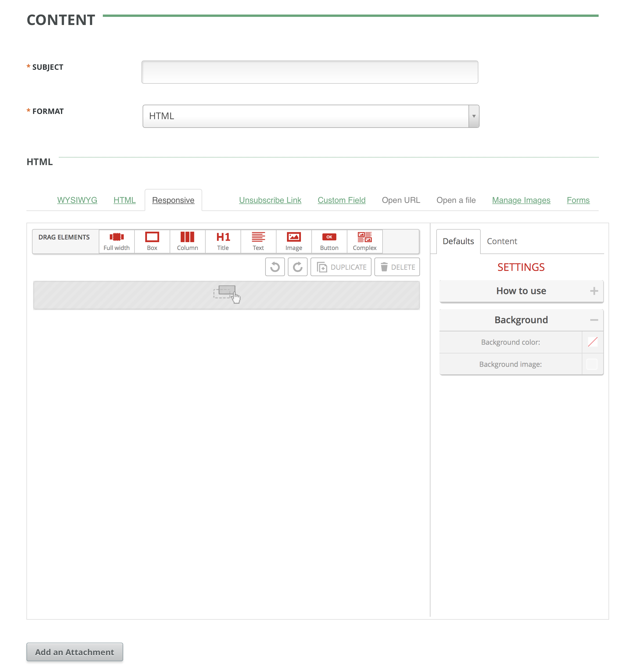Switch to the WYSIWYG tab

coord(77,200)
